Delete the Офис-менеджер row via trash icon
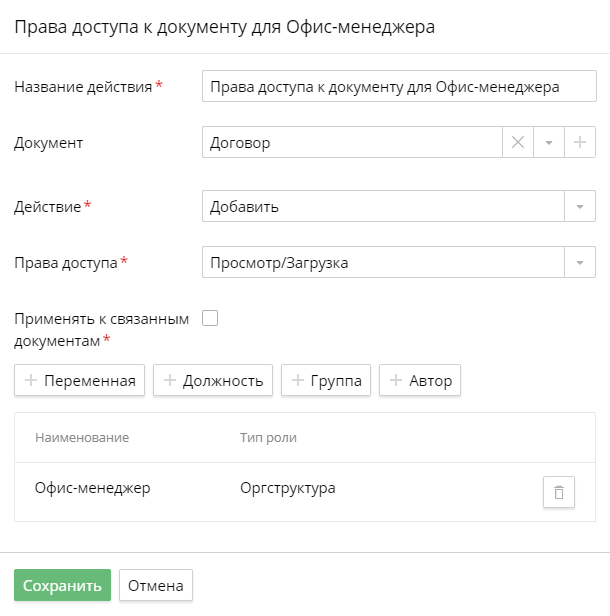The width and height of the screenshot is (610, 616). click(x=559, y=492)
